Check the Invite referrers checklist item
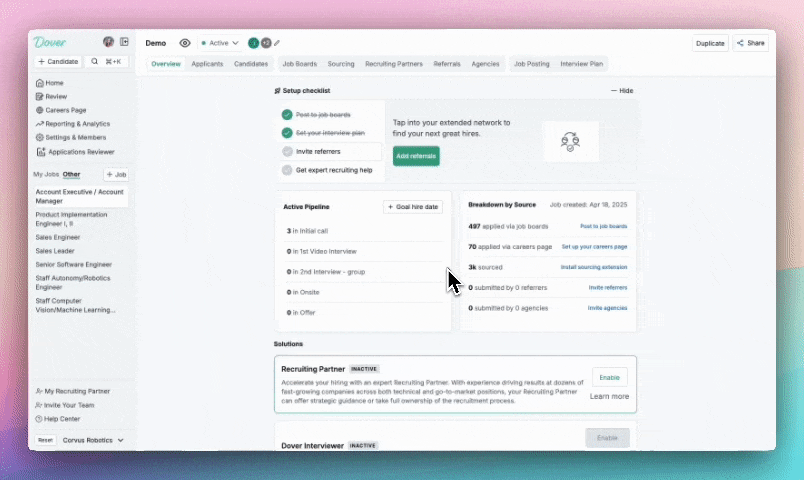Viewport: 804px width, 480px height. pos(287,152)
